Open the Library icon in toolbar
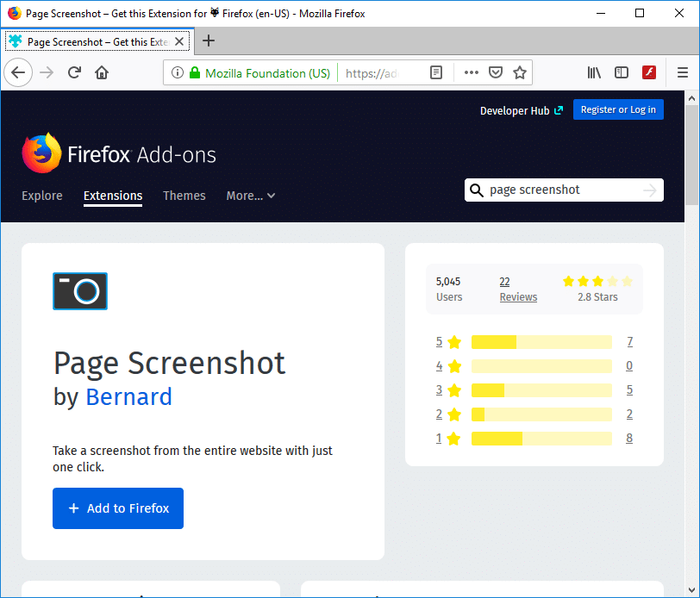Screen dimensions: 700x598 coord(594,73)
